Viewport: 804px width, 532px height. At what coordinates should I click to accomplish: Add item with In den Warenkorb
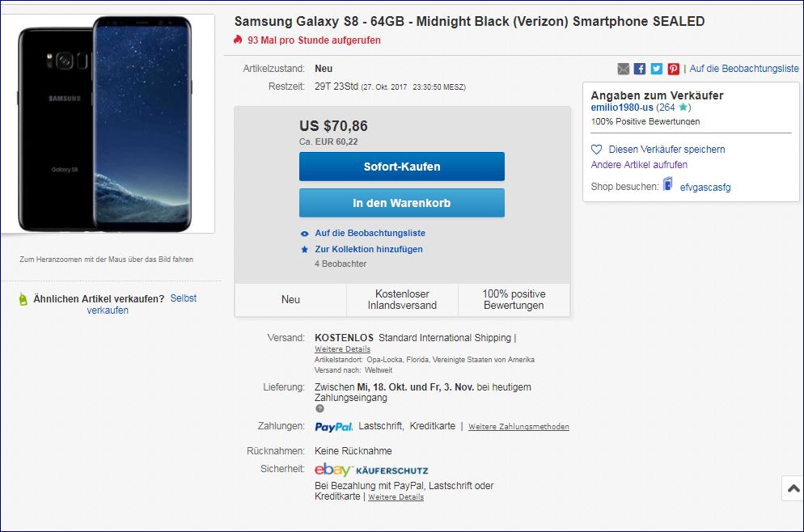pos(401,203)
